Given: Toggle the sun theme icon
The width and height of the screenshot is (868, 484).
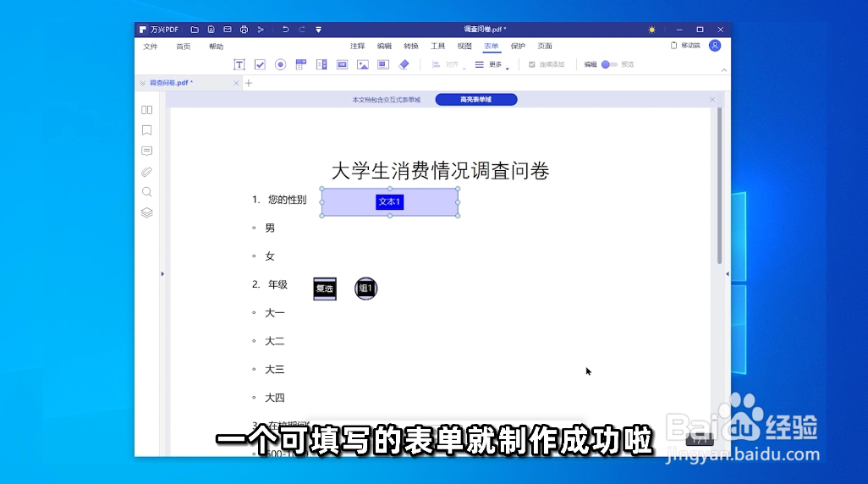Looking at the screenshot, I should pos(651,30).
